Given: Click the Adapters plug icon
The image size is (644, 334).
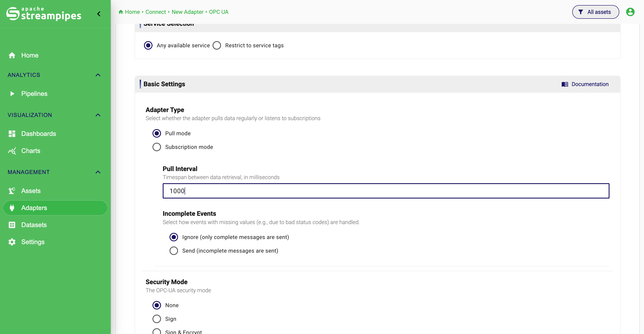Looking at the screenshot, I should pos(12,208).
